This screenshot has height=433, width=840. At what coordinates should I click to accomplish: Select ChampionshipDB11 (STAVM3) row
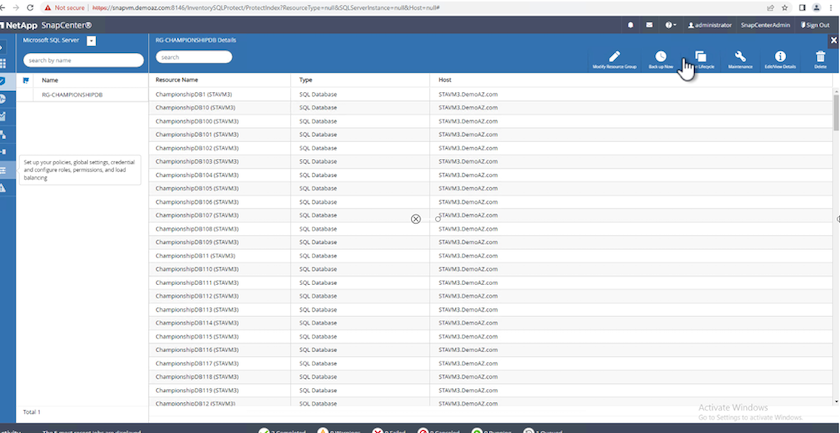(x=490, y=256)
